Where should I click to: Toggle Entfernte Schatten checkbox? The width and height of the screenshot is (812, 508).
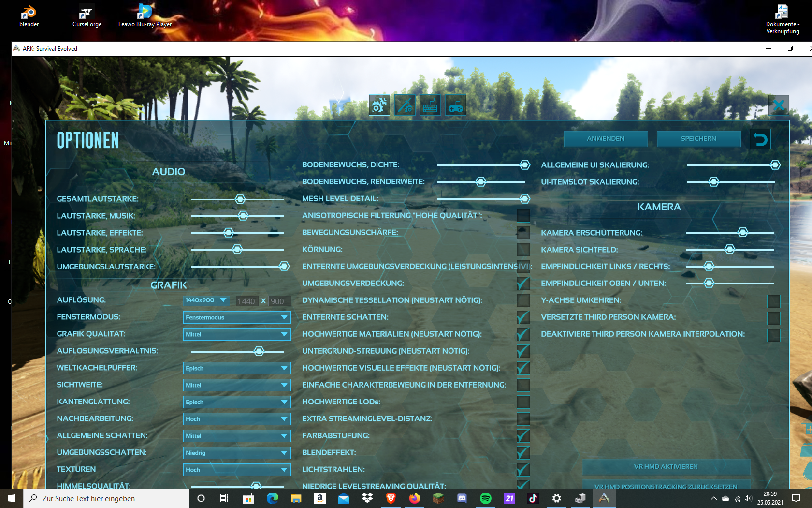point(523,317)
